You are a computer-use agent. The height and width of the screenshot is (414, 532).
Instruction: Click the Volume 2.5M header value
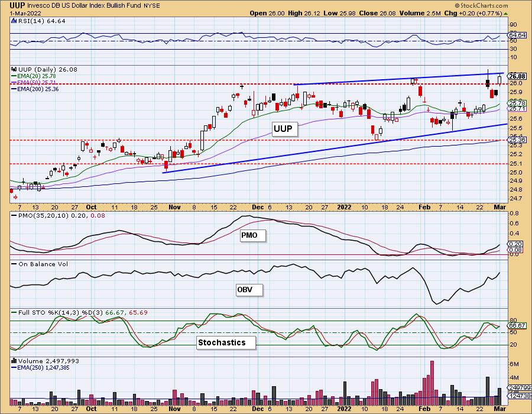[420, 13]
